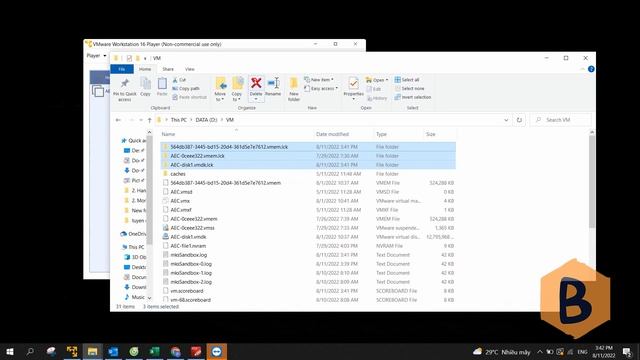The image size is (640, 360).
Task: Click Select all in the ribbon
Action: click(407, 80)
